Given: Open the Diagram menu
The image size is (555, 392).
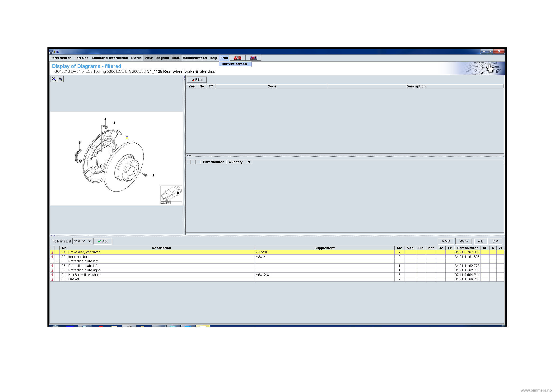Looking at the screenshot, I should point(162,58).
